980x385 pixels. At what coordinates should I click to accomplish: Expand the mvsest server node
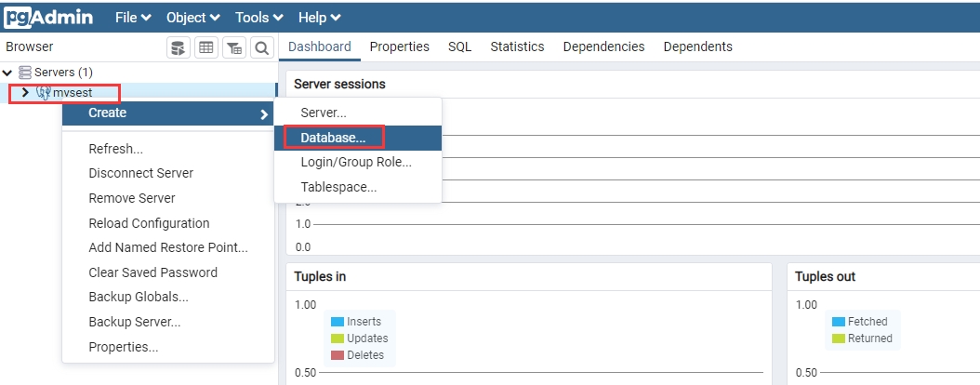click(x=25, y=93)
